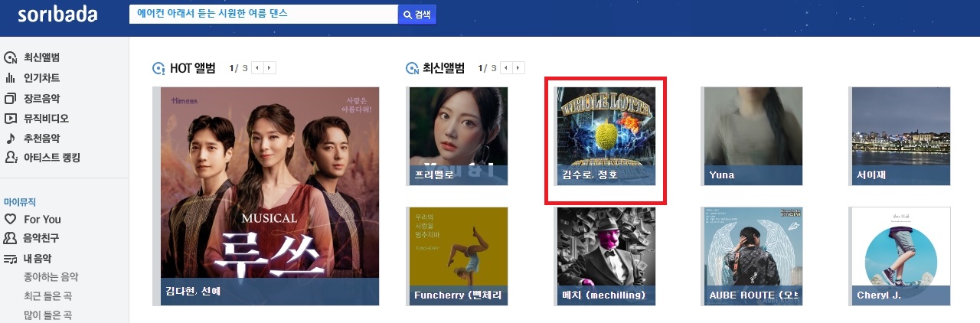Select the 장르음악 sidebar icon

tap(11, 98)
